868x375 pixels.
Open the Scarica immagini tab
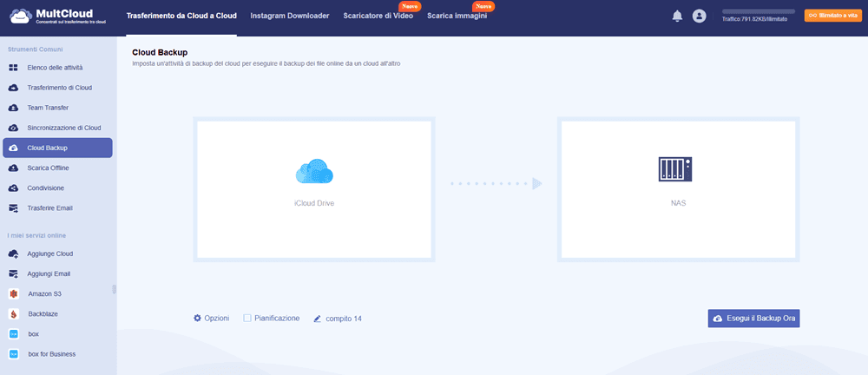tap(457, 16)
